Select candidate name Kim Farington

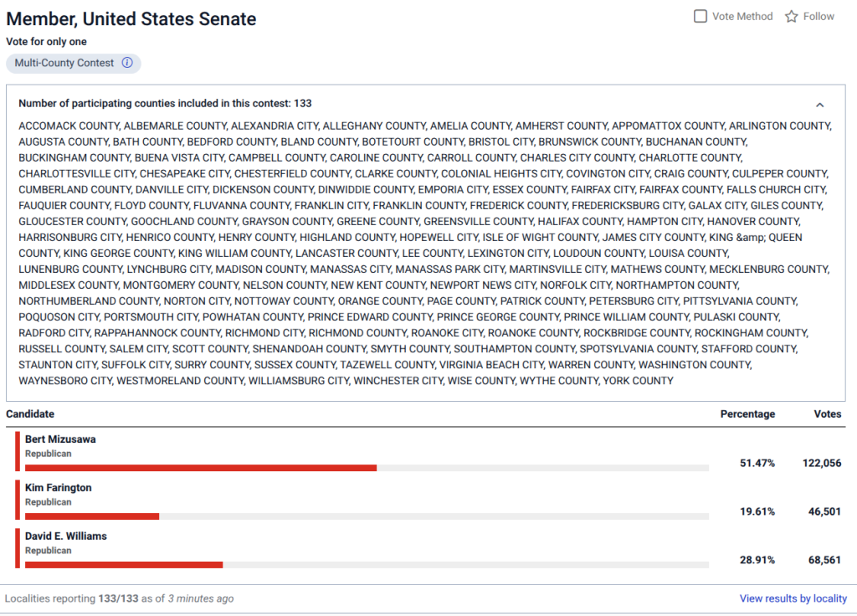point(59,488)
